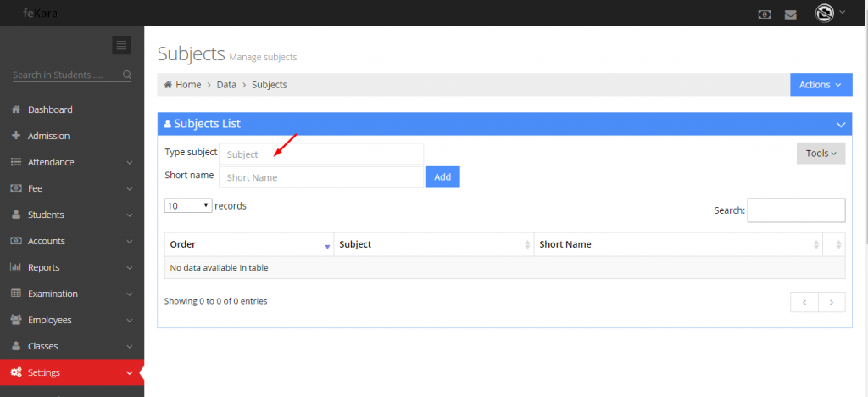This screenshot has height=397, width=868.
Task: Expand the Classes menu chevron
Action: pos(130,347)
